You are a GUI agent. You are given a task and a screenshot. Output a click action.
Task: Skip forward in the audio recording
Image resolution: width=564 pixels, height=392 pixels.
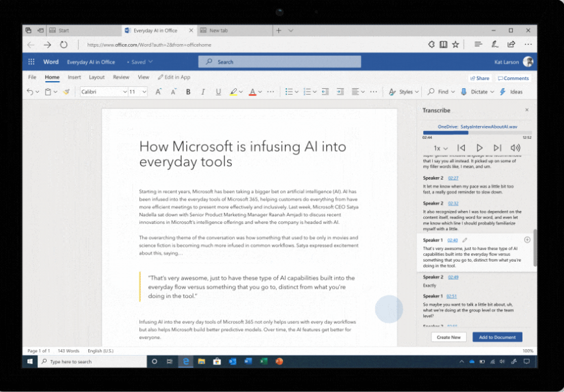click(x=497, y=148)
